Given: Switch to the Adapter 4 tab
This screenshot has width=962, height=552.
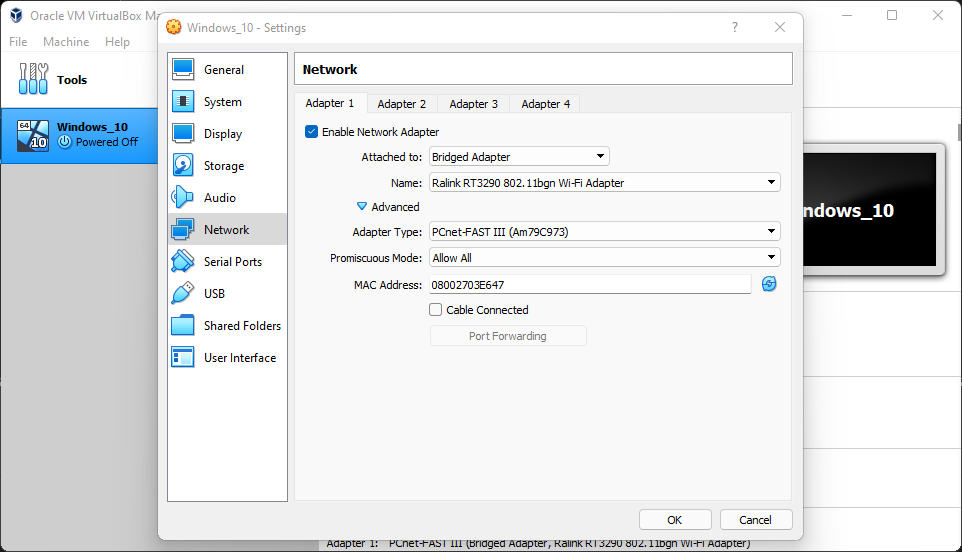Looking at the screenshot, I should (546, 104).
